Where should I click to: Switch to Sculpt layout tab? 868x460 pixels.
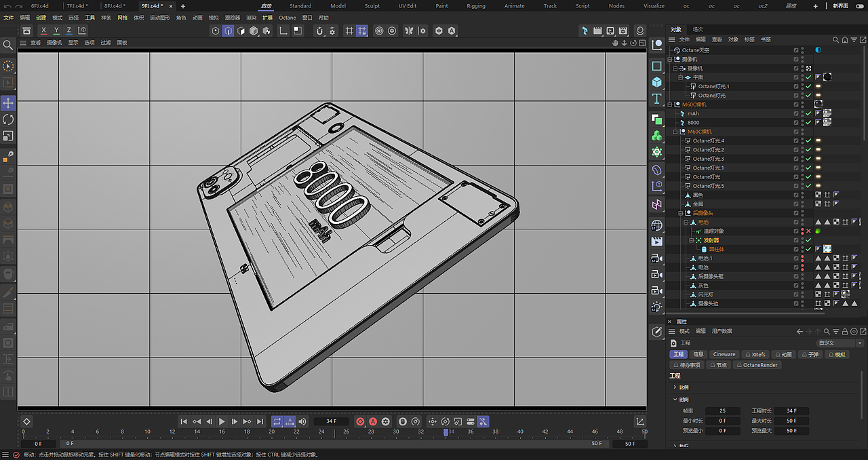372,5
